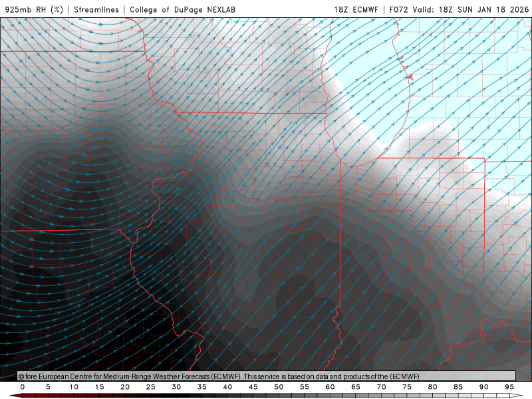Image resolution: width=532 pixels, height=399 pixels.
Task: Click the "80" value on the RH legend
Action: pos(433,387)
